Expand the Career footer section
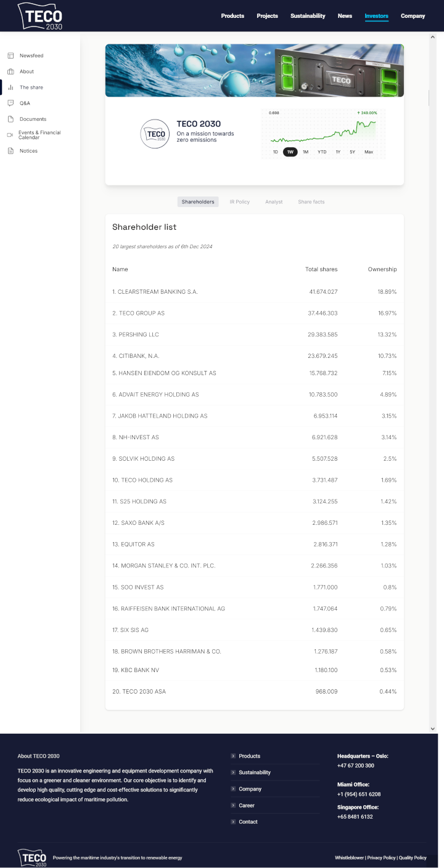 [x=247, y=805]
